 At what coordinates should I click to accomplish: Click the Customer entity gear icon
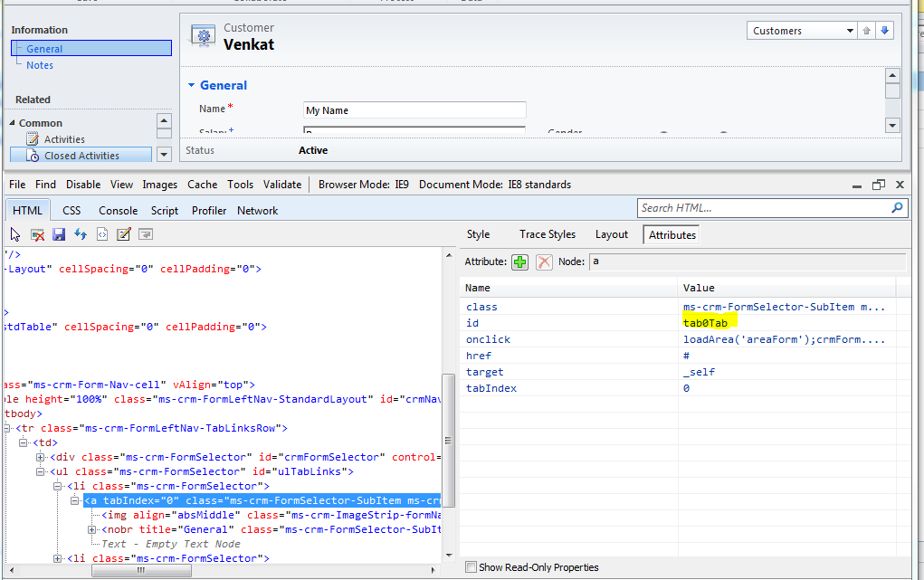tap(204, 36)
